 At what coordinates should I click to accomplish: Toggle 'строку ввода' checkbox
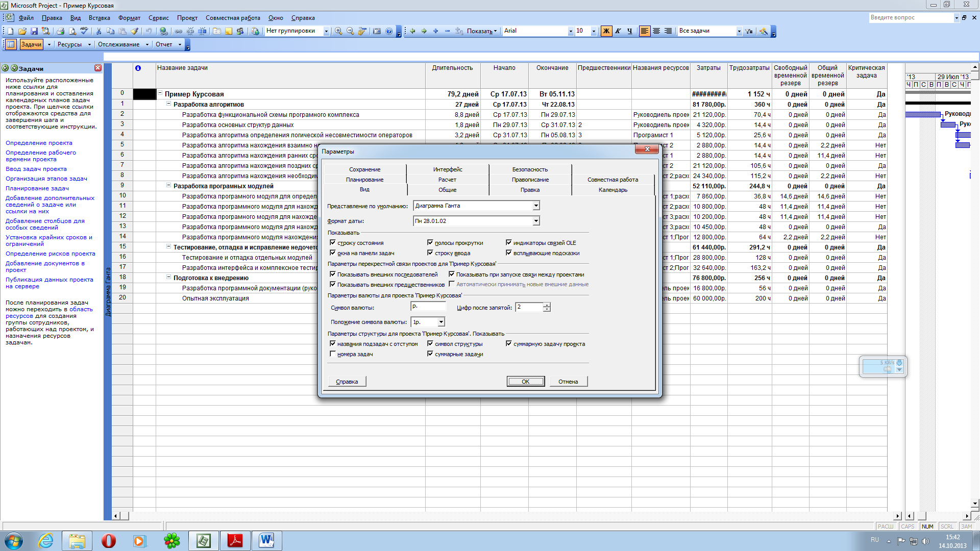(x=430, y=253)
